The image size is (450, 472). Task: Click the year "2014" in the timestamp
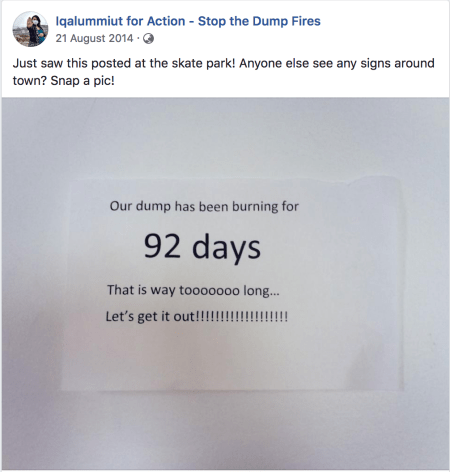pos(121,38)
